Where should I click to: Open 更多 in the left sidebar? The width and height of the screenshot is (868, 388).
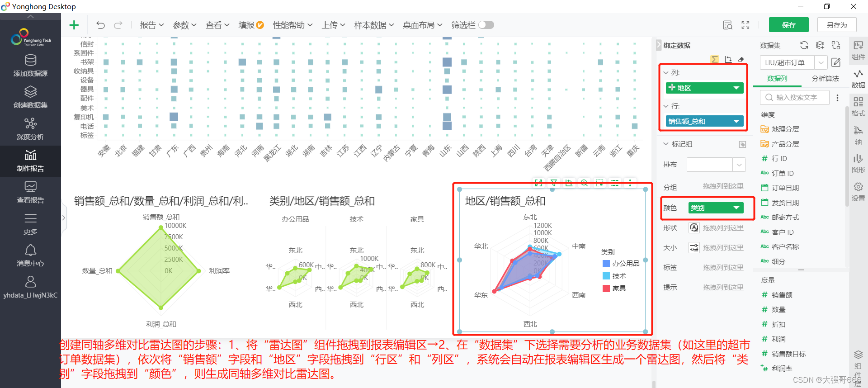pos(30,224)
